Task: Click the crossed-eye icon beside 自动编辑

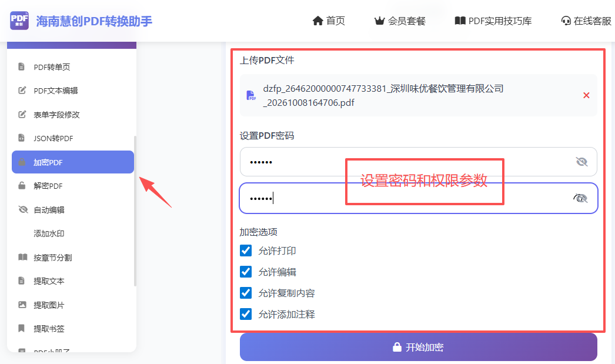Action: tap(23, 209)
